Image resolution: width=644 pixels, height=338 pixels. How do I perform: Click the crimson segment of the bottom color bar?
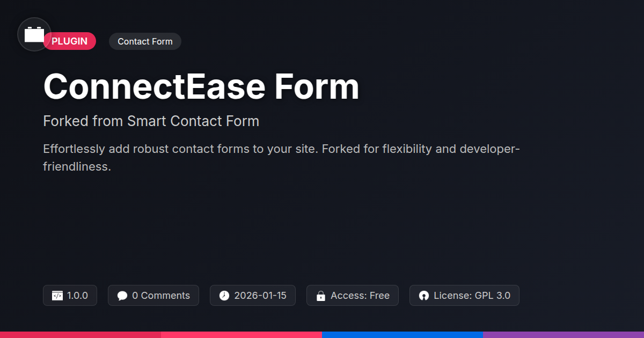click(80, 335)
